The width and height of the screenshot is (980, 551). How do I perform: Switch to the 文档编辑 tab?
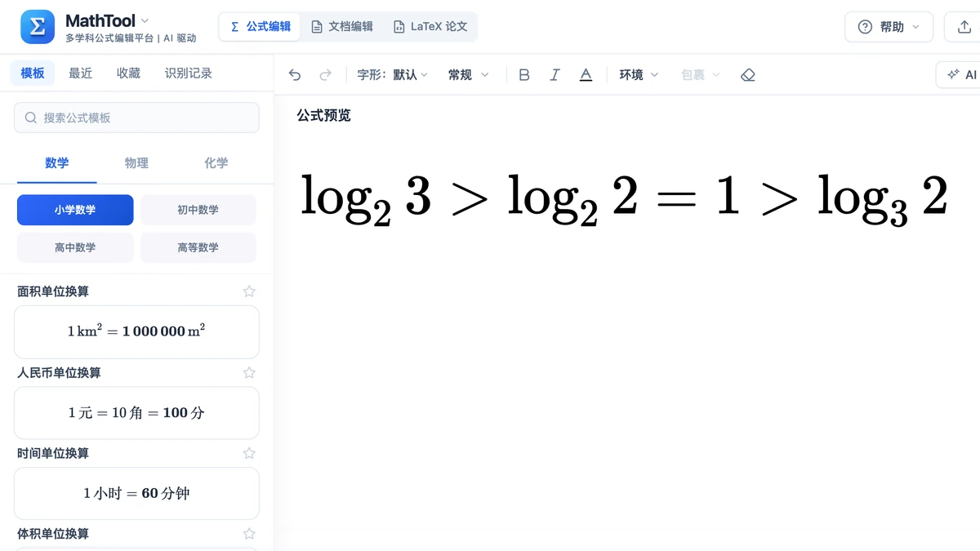point(341,27)
